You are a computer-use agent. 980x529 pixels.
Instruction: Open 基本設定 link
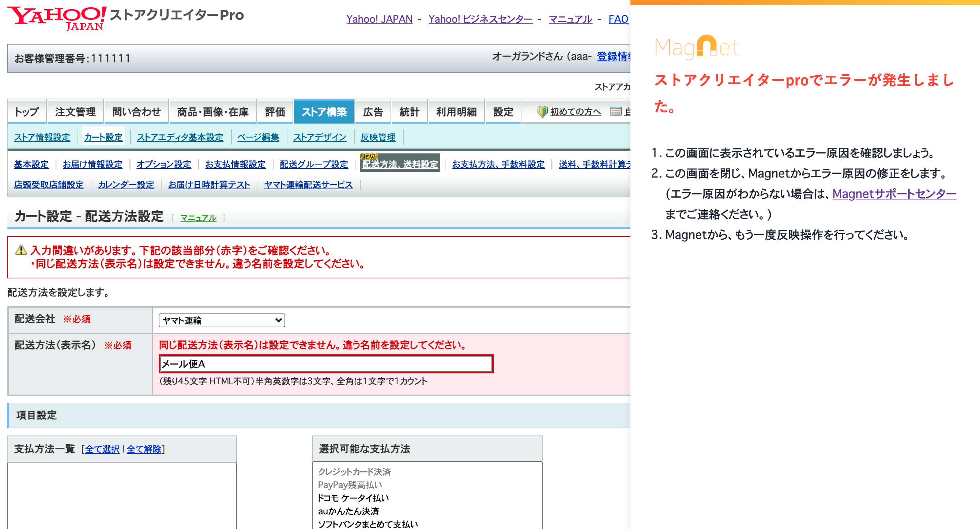coord(31,164)
